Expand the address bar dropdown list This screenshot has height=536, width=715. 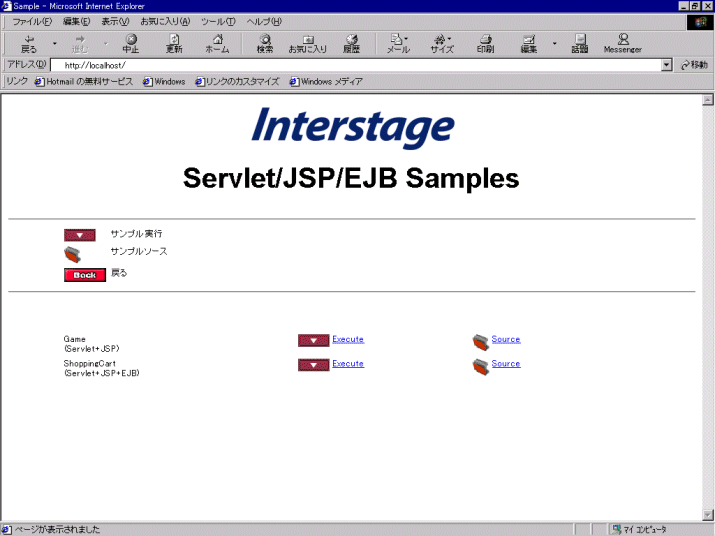click(667, 65)
